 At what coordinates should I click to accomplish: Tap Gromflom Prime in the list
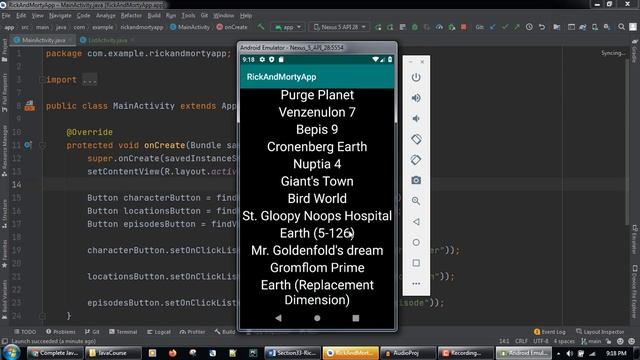[x=317, y=267]
